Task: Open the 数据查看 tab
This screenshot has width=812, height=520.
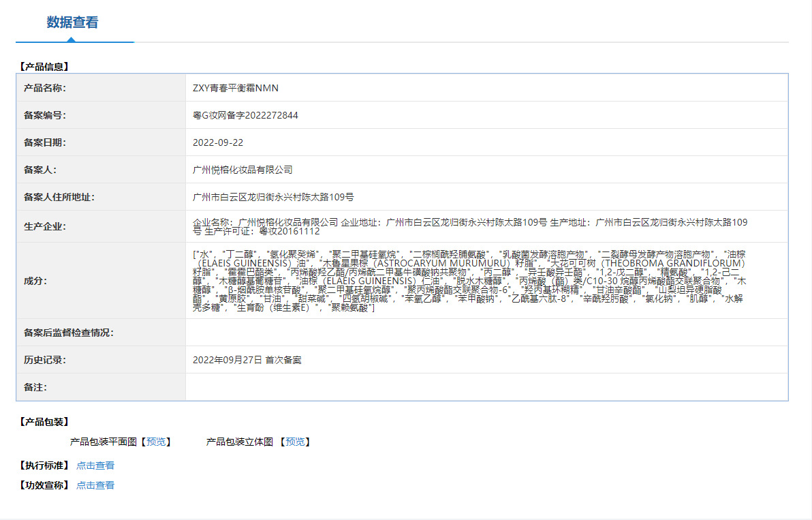Action: (72, 22)
